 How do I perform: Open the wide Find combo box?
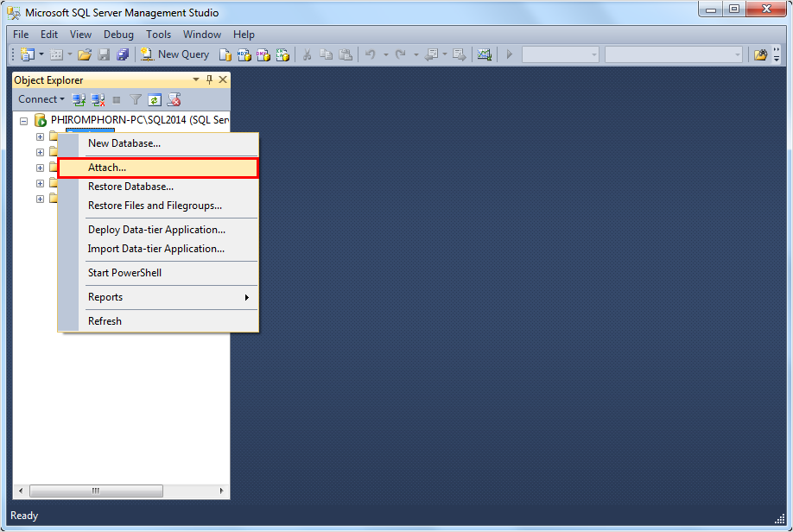pos(674,54)
